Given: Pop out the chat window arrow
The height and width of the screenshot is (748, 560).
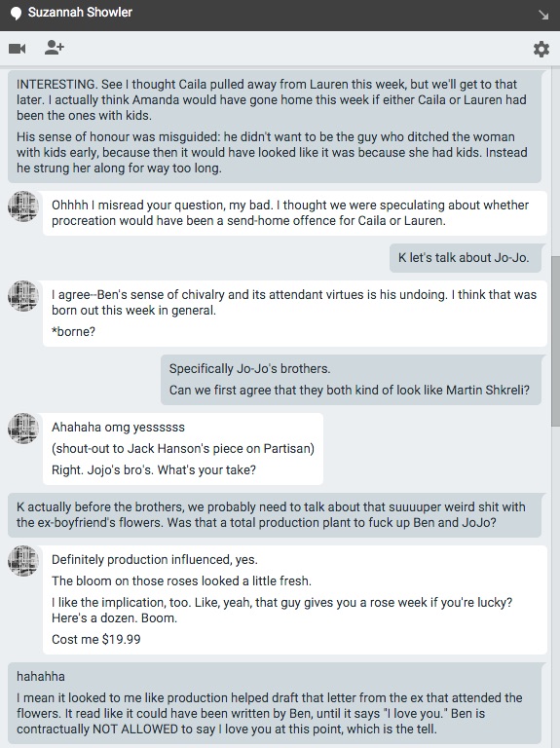Looking at the screenshot, I should pos(543,16).
